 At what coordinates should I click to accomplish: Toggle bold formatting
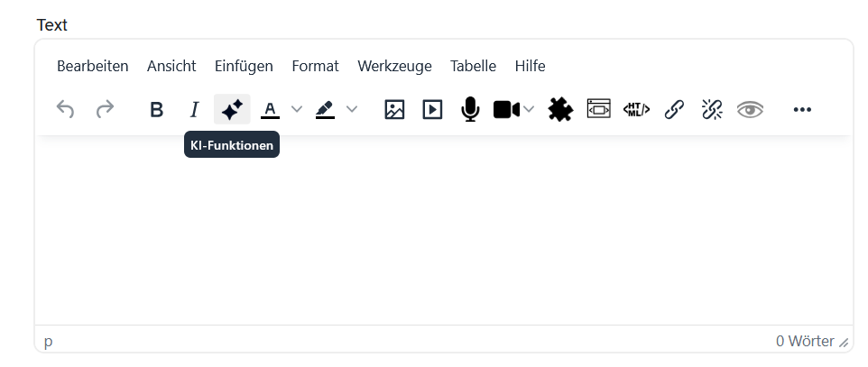point(156,110)
